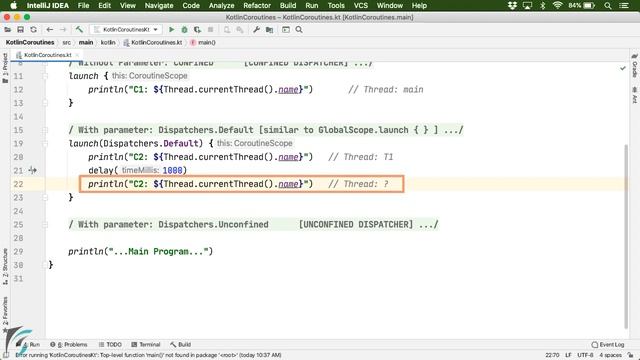The height and width of the screenshot is (360, 640).
Task: Click the LF line separator in status bar
Action: click(x=568, y=355)
